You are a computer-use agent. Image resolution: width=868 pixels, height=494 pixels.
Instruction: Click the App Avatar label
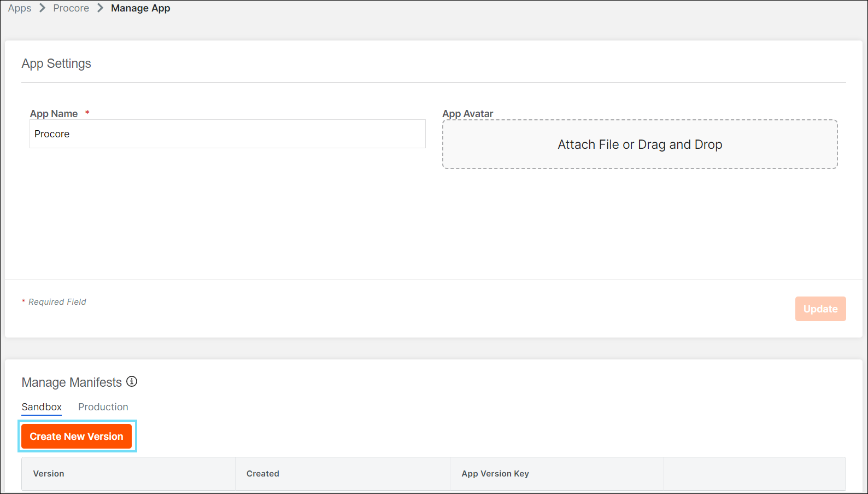pyautogui.click(x=467, y=114)
